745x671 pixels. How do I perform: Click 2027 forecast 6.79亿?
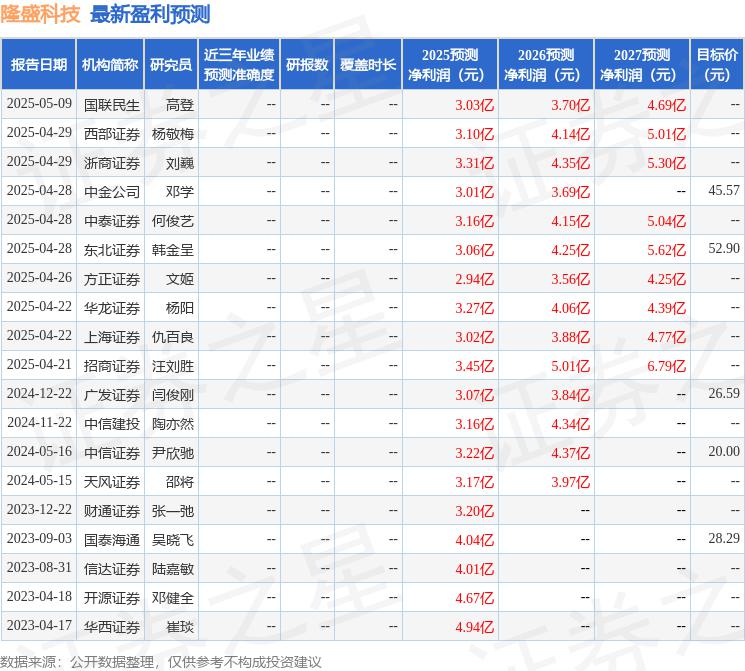666,366
